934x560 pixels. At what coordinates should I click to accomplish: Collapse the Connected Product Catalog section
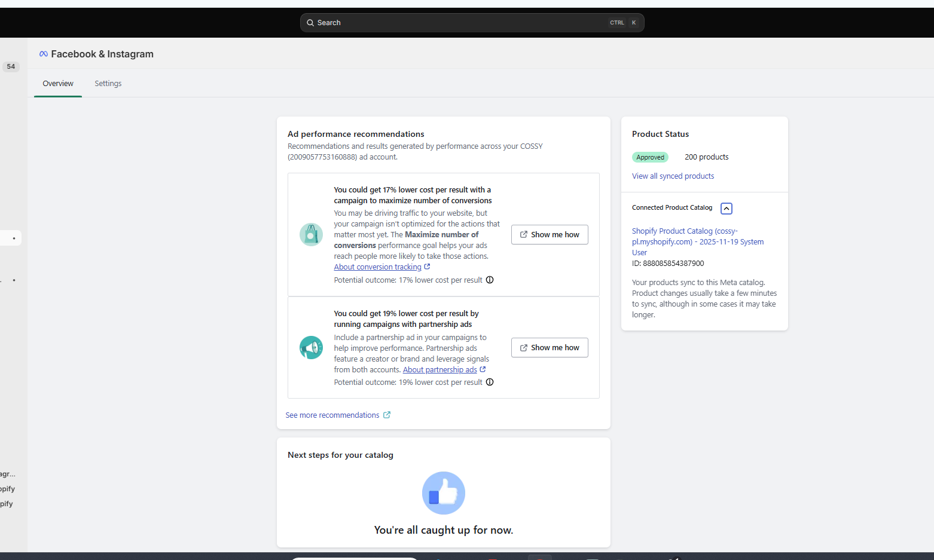(727, 208)
